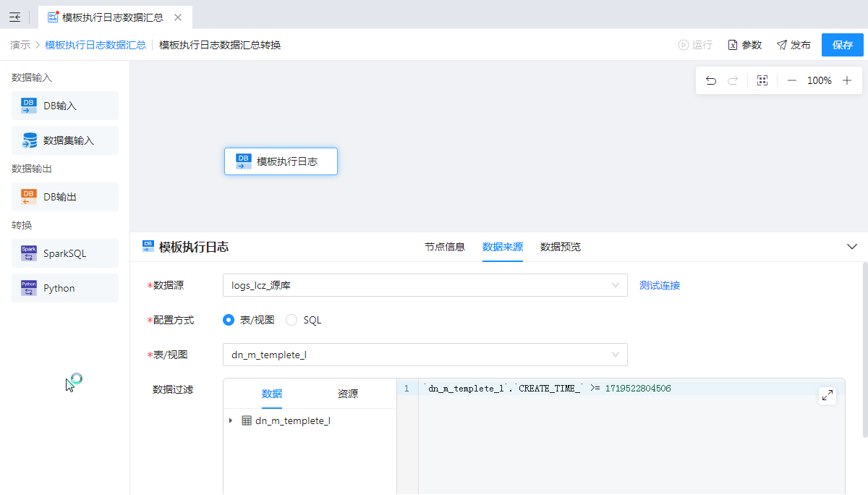868x495 pixels.
Task: Click the blue 保存 button
Action: tap(842, 45)
